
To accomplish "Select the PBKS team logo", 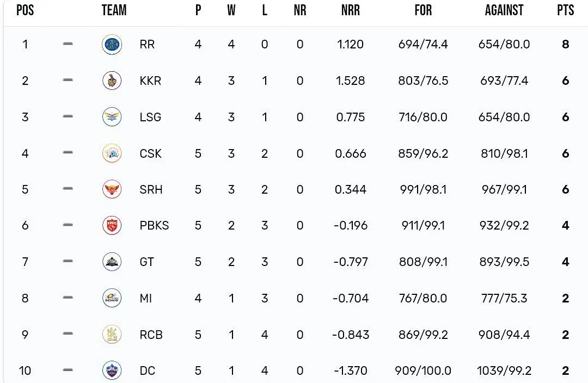I will point(112,225).
